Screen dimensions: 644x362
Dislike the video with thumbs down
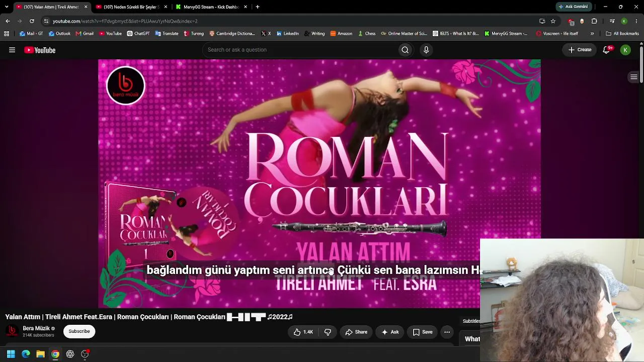[x=328, y=332]
